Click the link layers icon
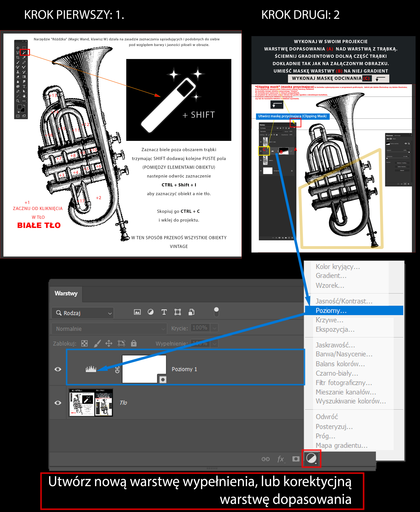Screen dimensions: 420x512 (x=266, y=459)
